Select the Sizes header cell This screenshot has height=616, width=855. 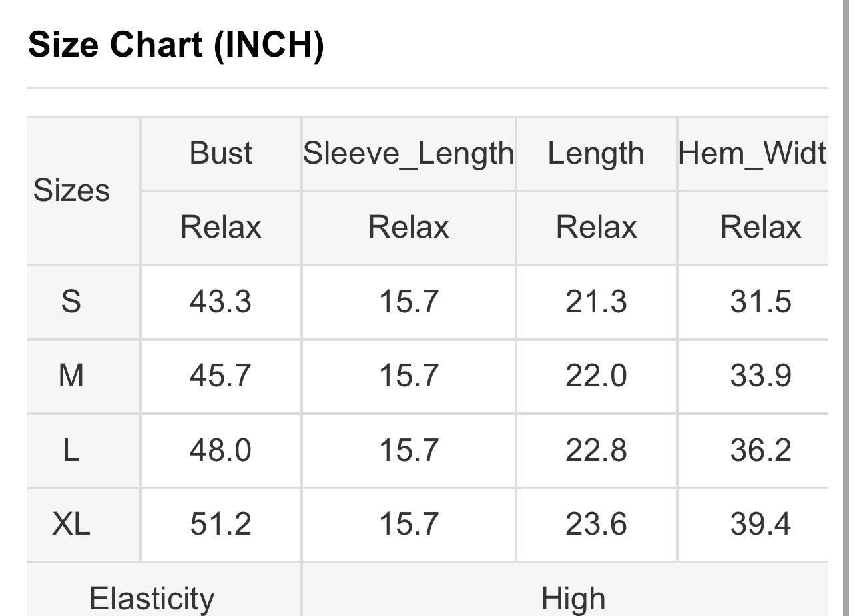click(71, 191)
